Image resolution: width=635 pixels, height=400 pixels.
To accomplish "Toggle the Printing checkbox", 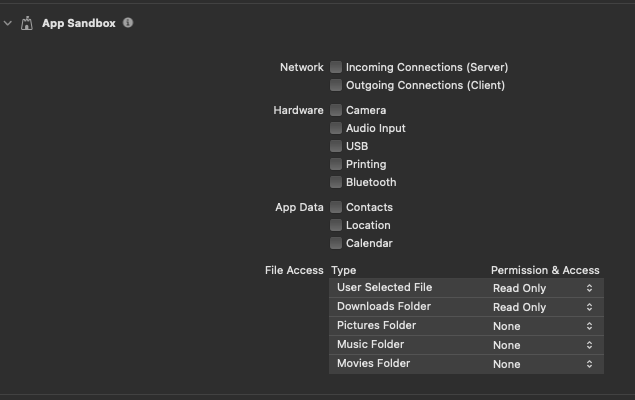I will pos(336,164).
